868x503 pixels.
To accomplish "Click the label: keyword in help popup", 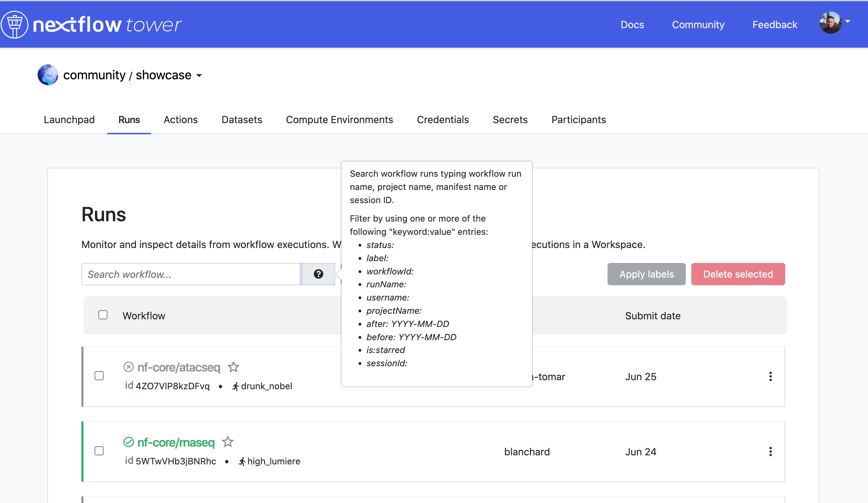I will pyautogui.click(x=377, y=258).
